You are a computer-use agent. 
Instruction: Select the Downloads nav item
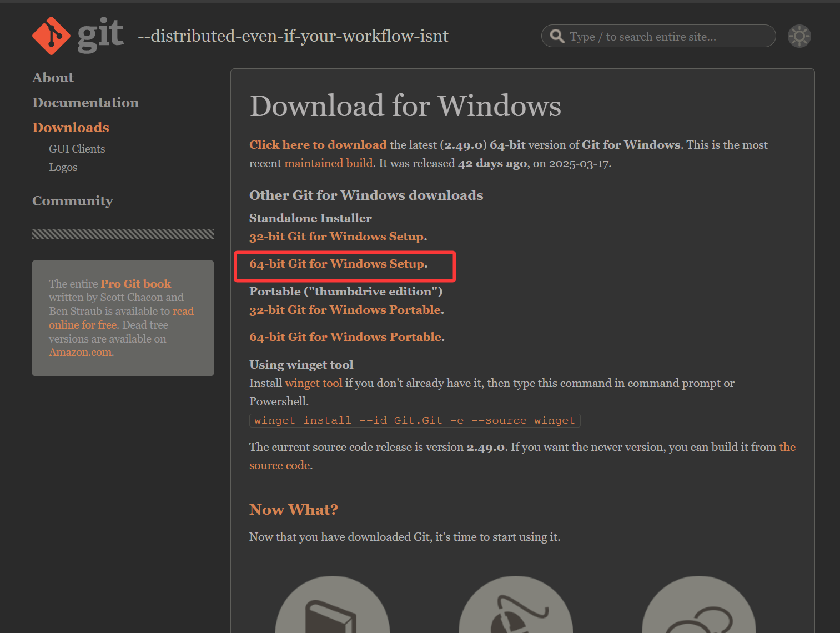(71, 128)
